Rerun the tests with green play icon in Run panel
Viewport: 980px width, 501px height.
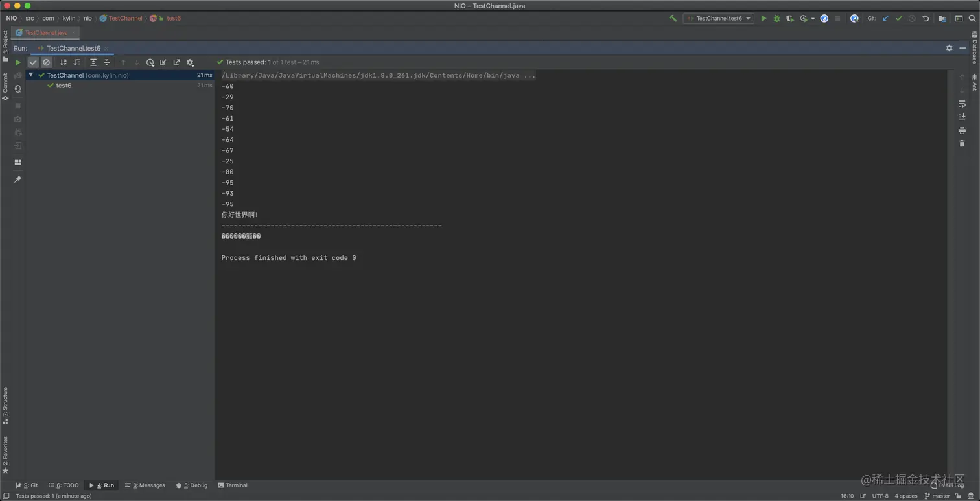(x=17, y=62)
